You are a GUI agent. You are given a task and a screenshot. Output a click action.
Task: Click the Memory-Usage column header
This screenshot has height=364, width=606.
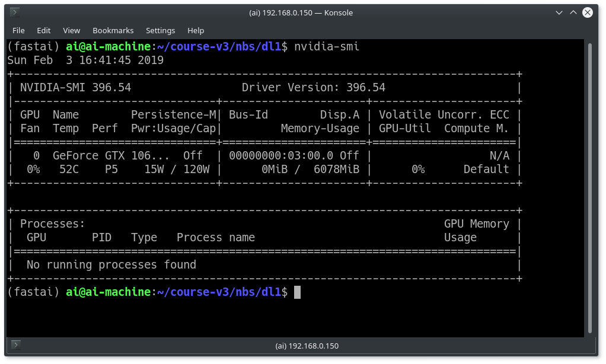[320, 128]
